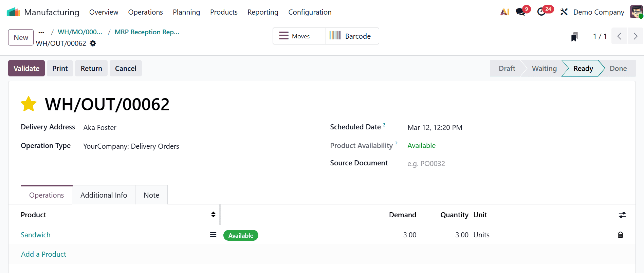This screenshot has width=644, height=273.
Task: Open the Reporting menu
Action: point(263,12)
